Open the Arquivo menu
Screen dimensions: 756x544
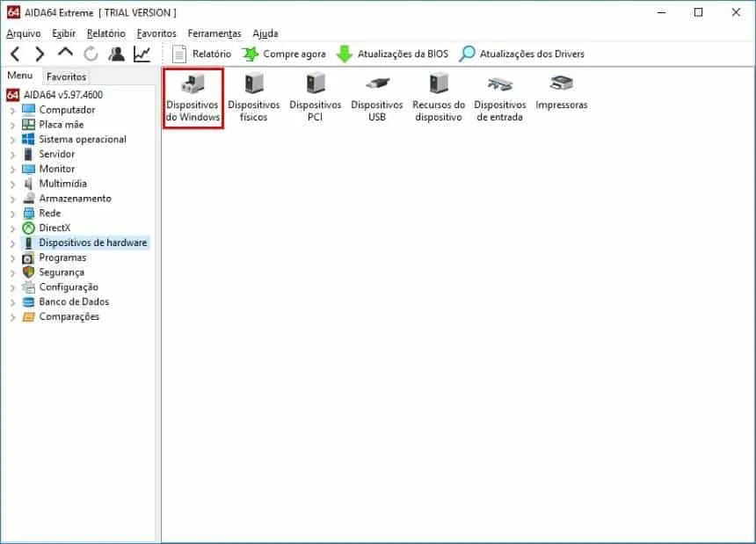point(24,33)
